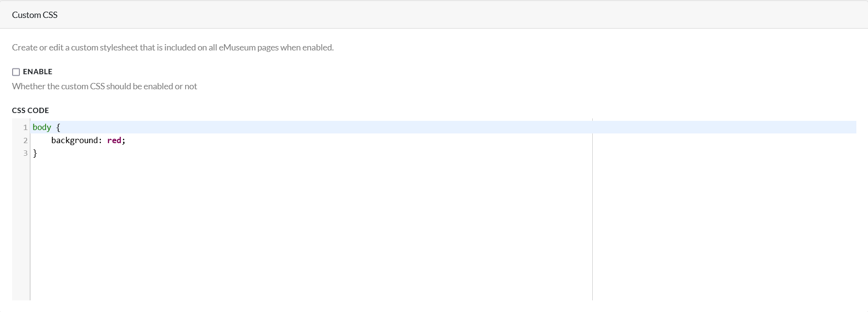
Task: Click the custom stylesheet description text
Action: pyautogui.click(x=173, y=48)
